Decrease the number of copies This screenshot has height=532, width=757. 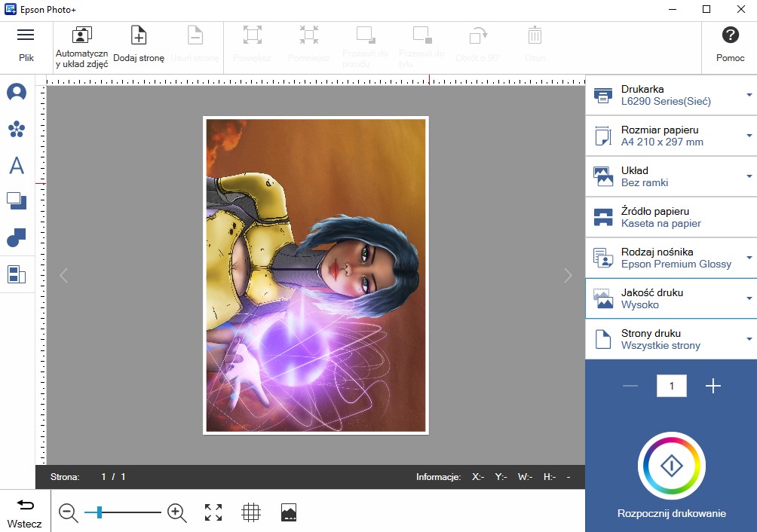point(630,386)
